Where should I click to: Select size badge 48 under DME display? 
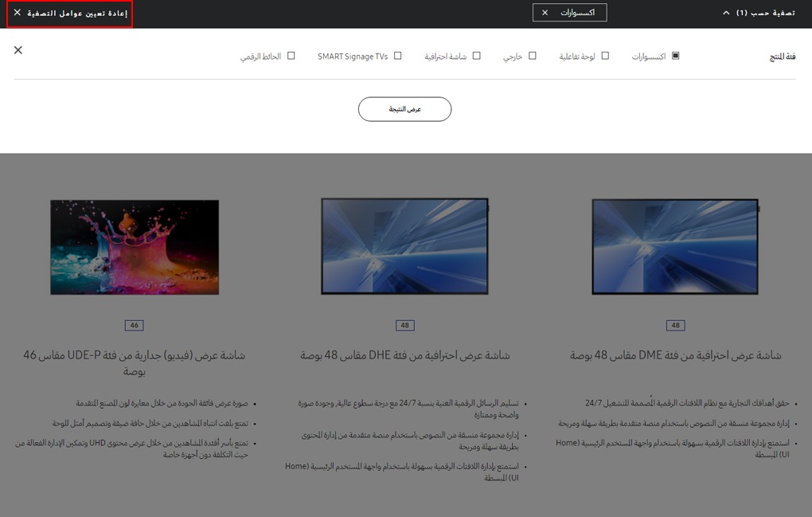click(x=675, y=325)
